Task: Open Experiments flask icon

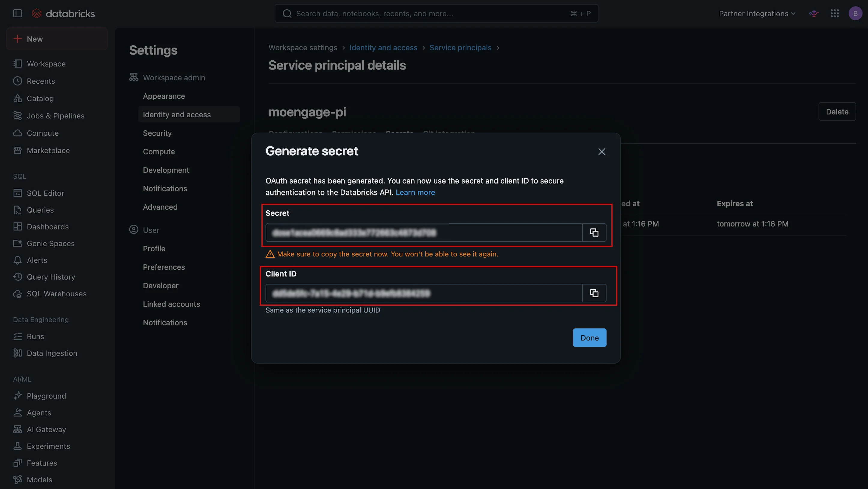Action: coord(17,446)
